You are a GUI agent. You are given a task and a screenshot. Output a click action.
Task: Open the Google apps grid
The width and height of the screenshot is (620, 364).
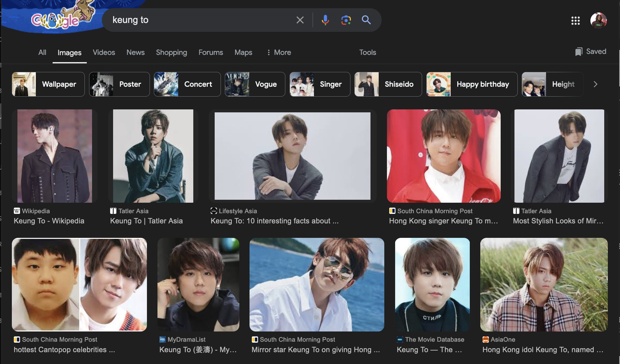click(575, 21)
